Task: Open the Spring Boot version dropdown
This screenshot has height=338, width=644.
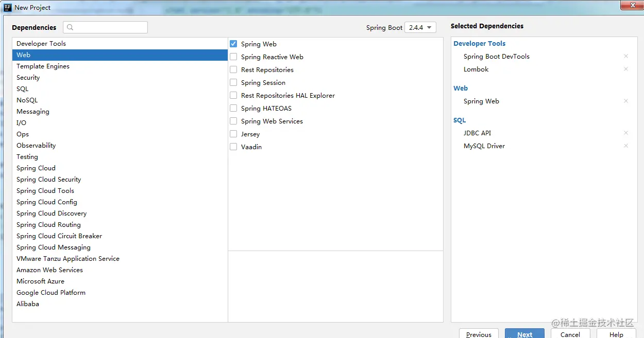Action: point(420,27)
